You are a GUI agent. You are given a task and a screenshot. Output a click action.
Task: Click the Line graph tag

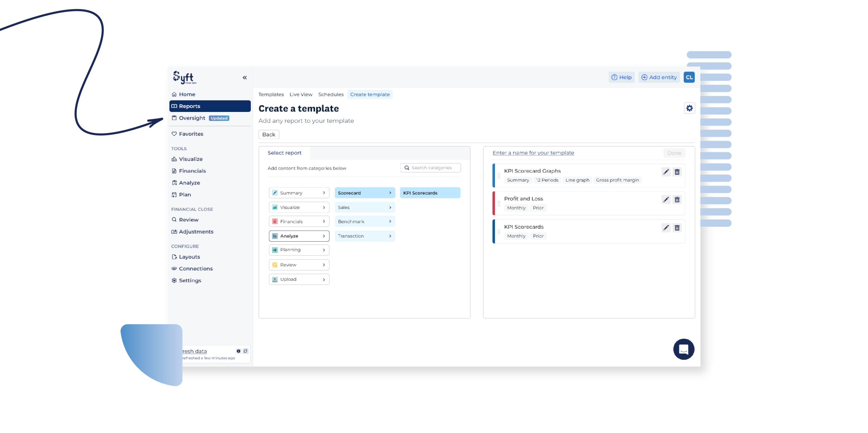tap(577, 180)
